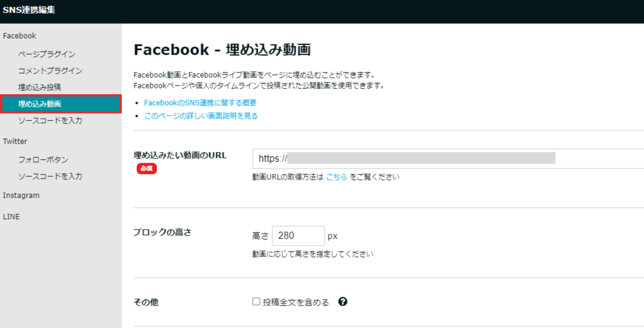Open the LINE section in the sidebar

click(x=11, y=216)
